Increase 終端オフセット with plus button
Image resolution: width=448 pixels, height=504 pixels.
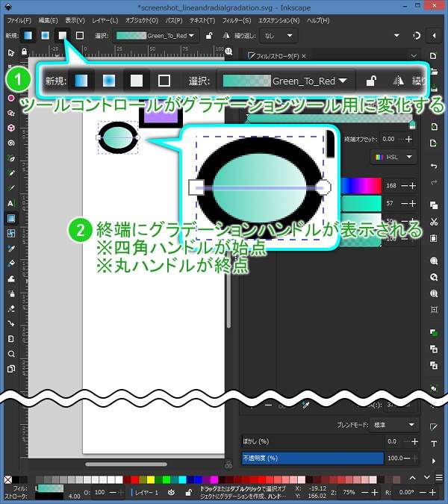pos(408,139)
